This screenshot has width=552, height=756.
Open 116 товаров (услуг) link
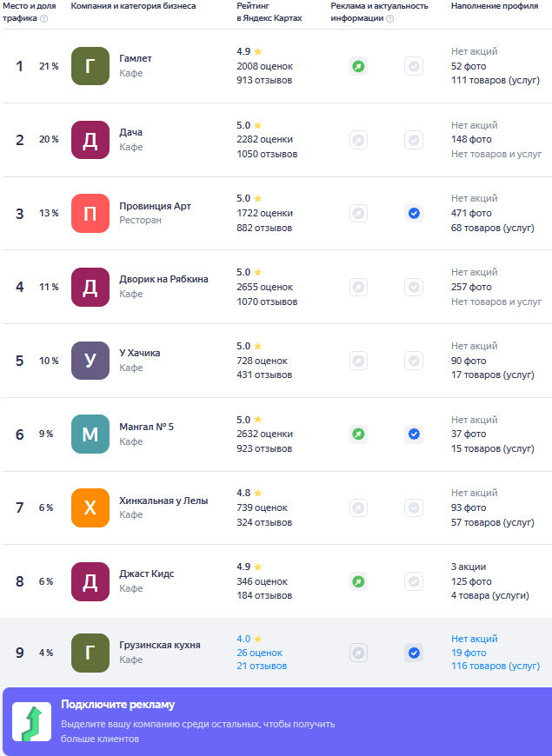coord(495,666)
